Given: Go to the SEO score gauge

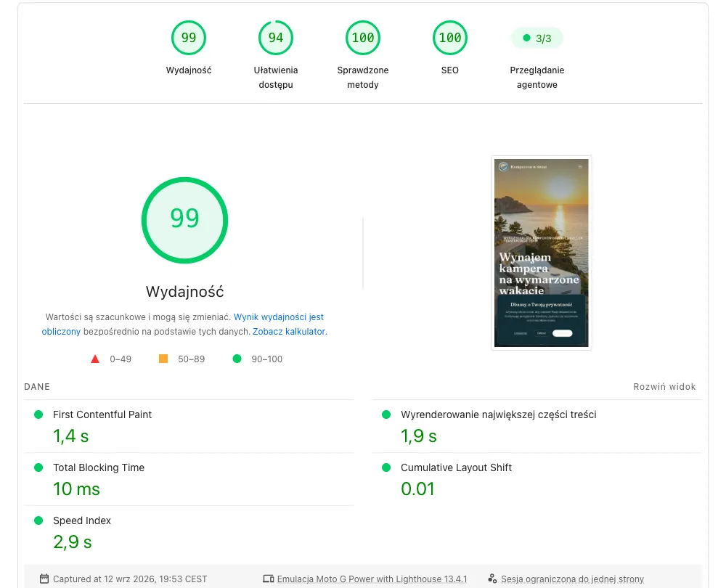Looking at the screenshot, I should pyautogui.click(x=449, y=38).
